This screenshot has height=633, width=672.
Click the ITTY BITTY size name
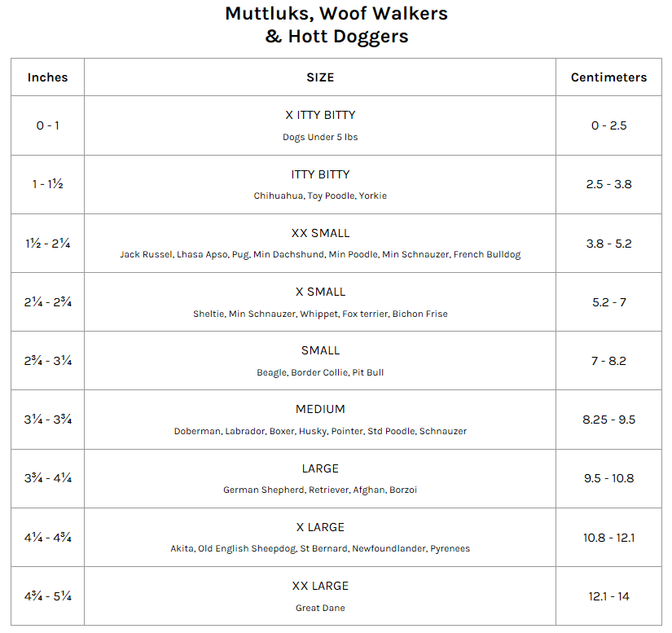click(320, 174)
